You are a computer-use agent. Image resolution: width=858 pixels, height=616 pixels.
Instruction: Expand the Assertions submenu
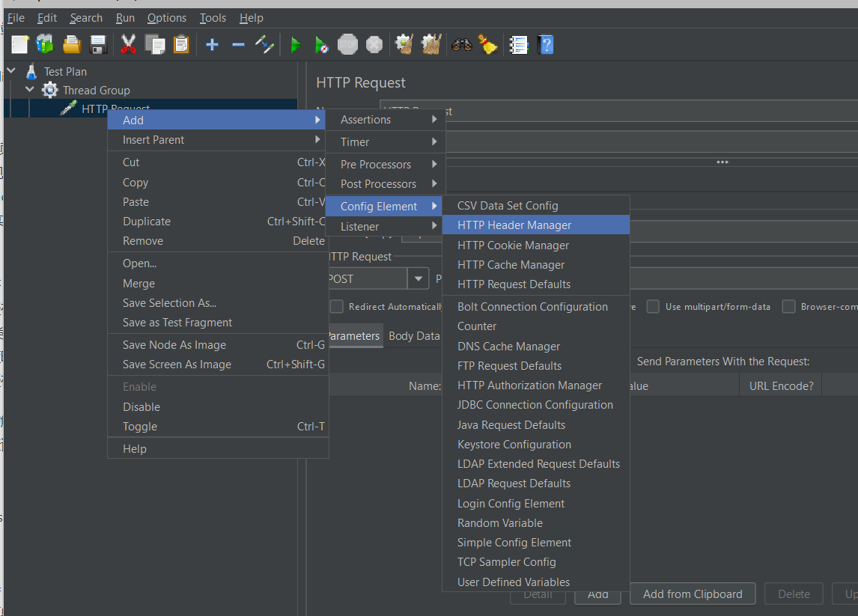coord(386,119)
